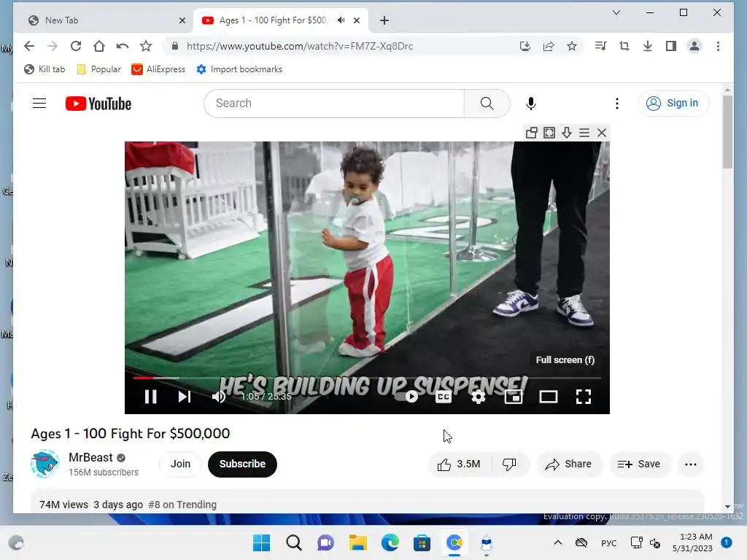Open video overlay menu lines icon

584,133
